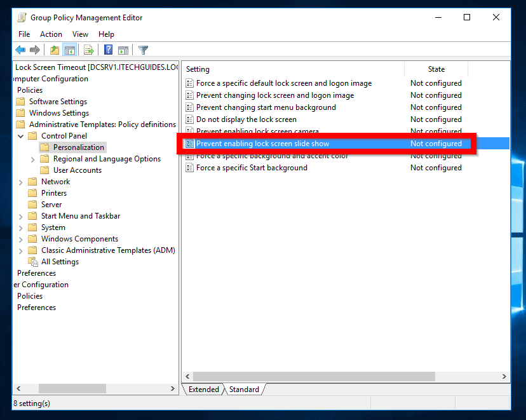Click the Up one level icon
The image size is (526, 420).
tap(54, 50)
